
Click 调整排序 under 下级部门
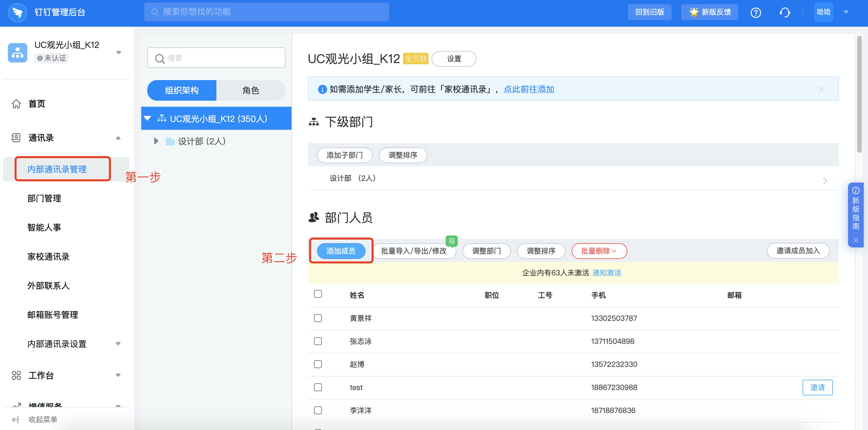click(403, 155)
